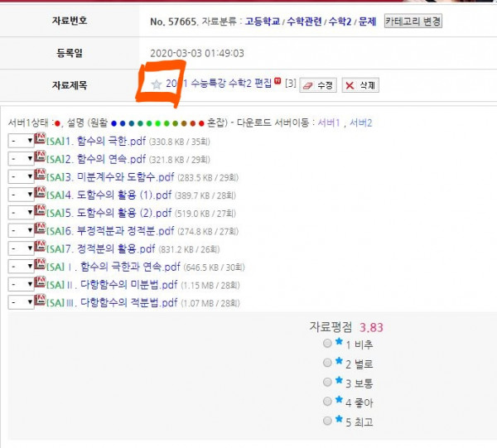The height and width of the screenshot is (448, 497).
Task: Click the PDF icon for 정적분의 활용.pdf
Action: 41,248
